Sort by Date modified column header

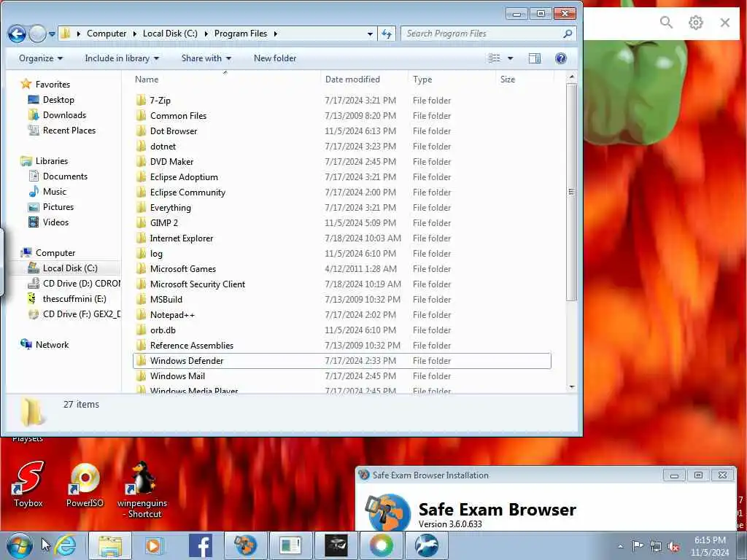click(352, 79)
